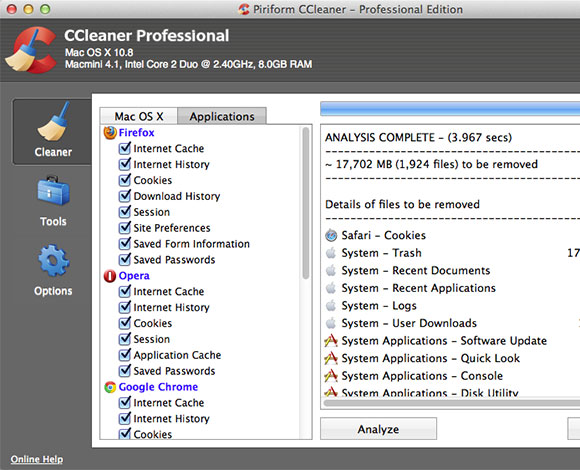Disable Firefox Session cleaning
Viewport: 580px width, 470px height.
pyautogui.click(x=125, y=212)
